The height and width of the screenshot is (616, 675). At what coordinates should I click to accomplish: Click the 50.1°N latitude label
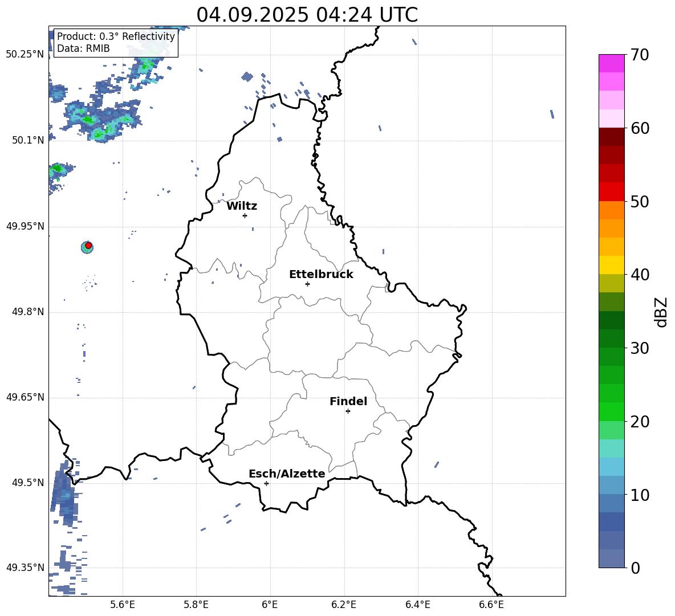pos(28,140)
